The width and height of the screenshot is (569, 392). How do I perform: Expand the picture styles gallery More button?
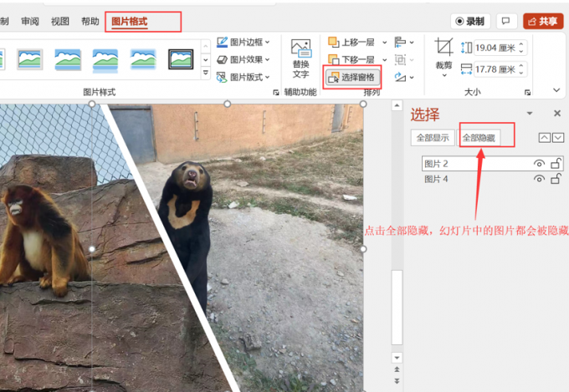point(205,73)
